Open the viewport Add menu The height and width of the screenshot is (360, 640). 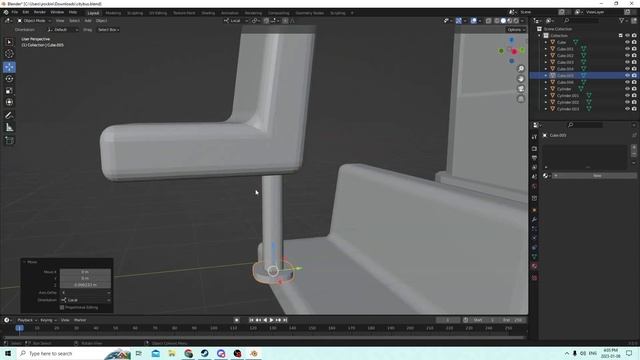(x=88, y=20)
